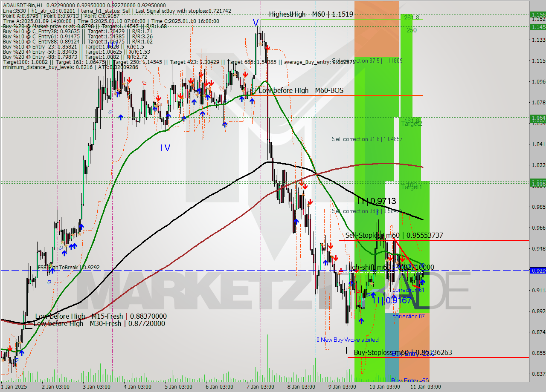Click the 'minimum_distance_buy_levels: 0.0216' line
The image size is (546, 392).
70,67
